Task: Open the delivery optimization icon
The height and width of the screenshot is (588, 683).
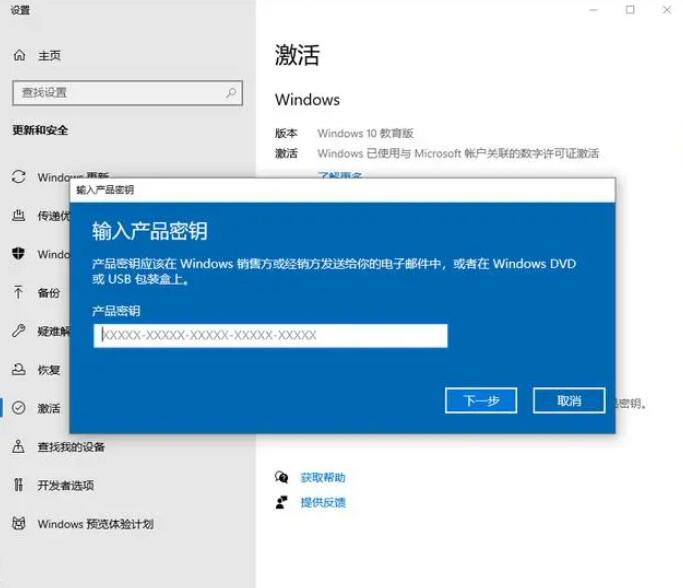Action: coord(18,215)
